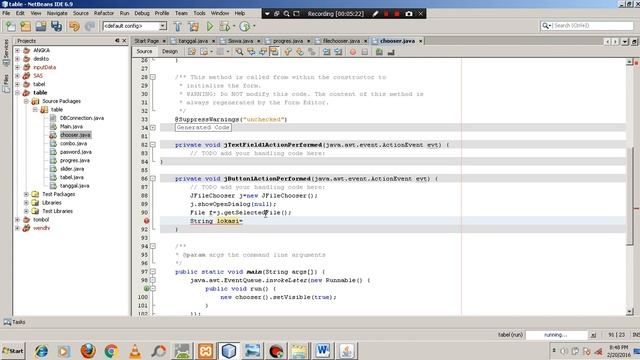Toggle the editor Highlight Search icon
The width and height of the screenshot is (640, 360).
(274, 52)
